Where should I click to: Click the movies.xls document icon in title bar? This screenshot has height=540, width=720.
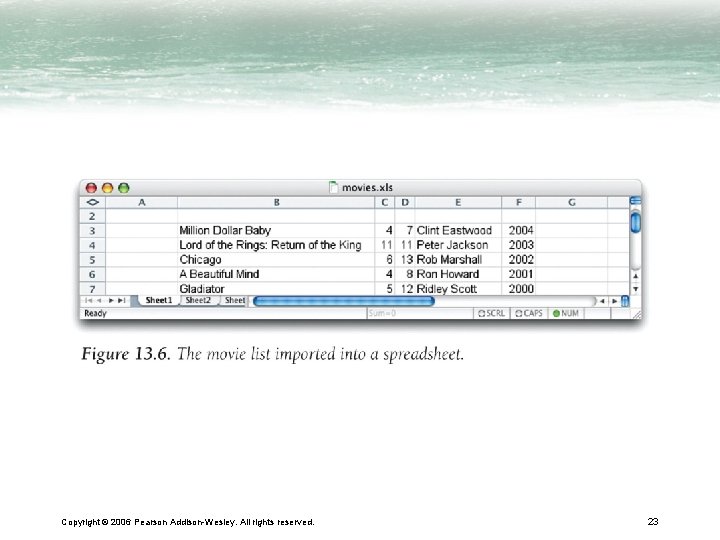333,187
